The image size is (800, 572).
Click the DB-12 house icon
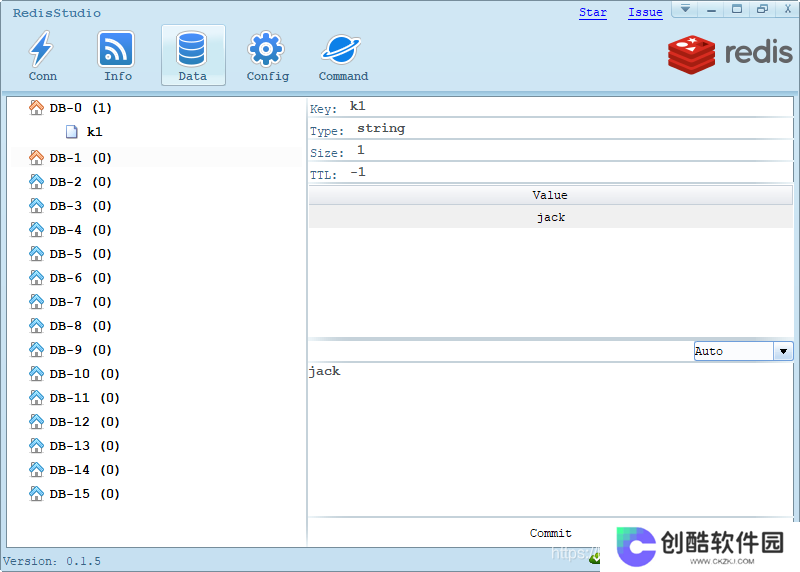click(x=36, y=421)
